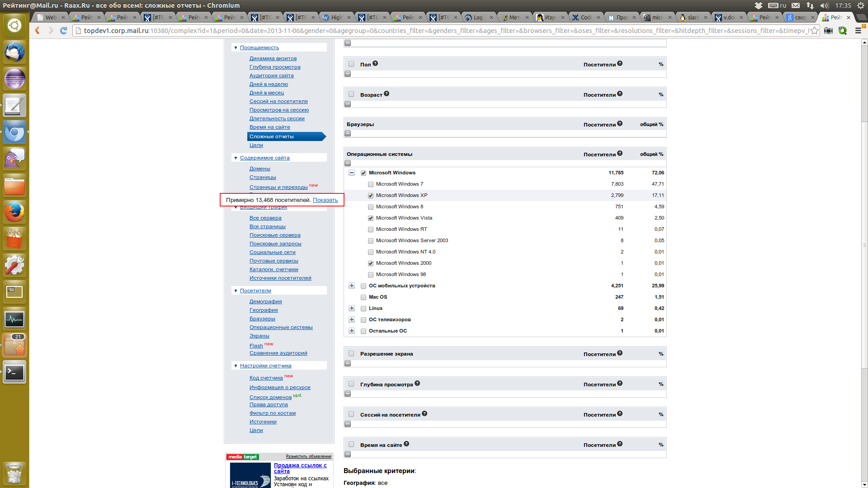Click the browser reload button

pos(64,31)
